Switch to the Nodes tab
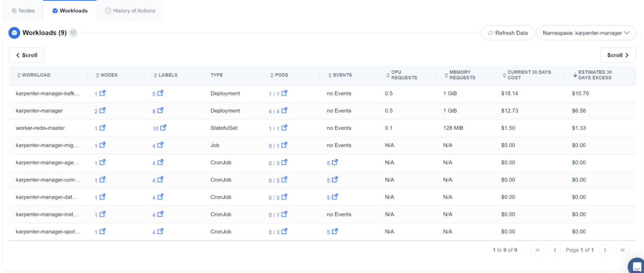This screenshot has width=644, height=273. (23, 11)
